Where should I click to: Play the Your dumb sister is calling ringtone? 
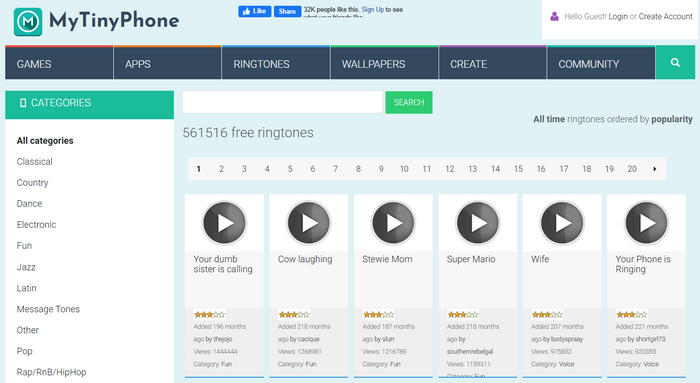[224, 222]
